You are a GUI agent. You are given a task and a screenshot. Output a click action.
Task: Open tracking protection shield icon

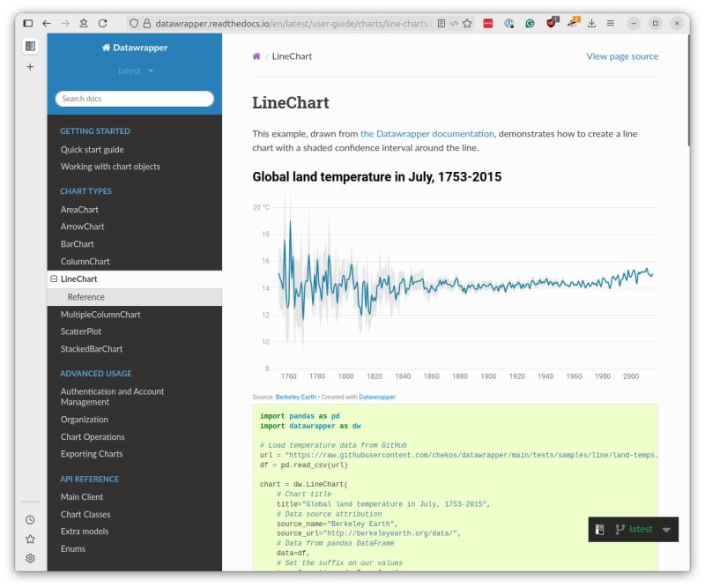tap(134, 24)
